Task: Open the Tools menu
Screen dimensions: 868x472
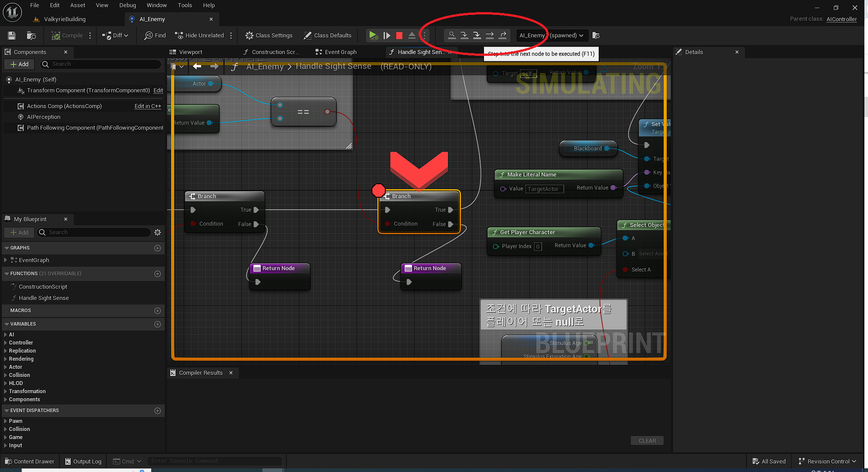Action: click(185, 5)
